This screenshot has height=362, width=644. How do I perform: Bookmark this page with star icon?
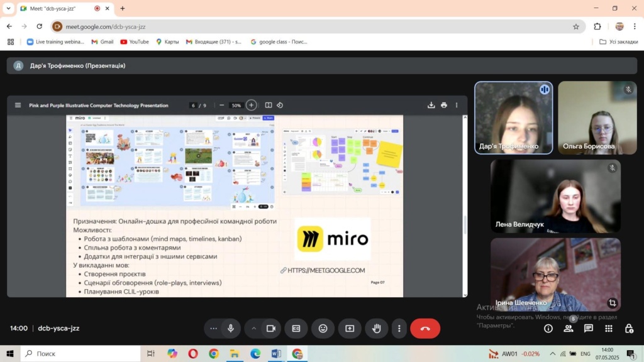(576, 26)
